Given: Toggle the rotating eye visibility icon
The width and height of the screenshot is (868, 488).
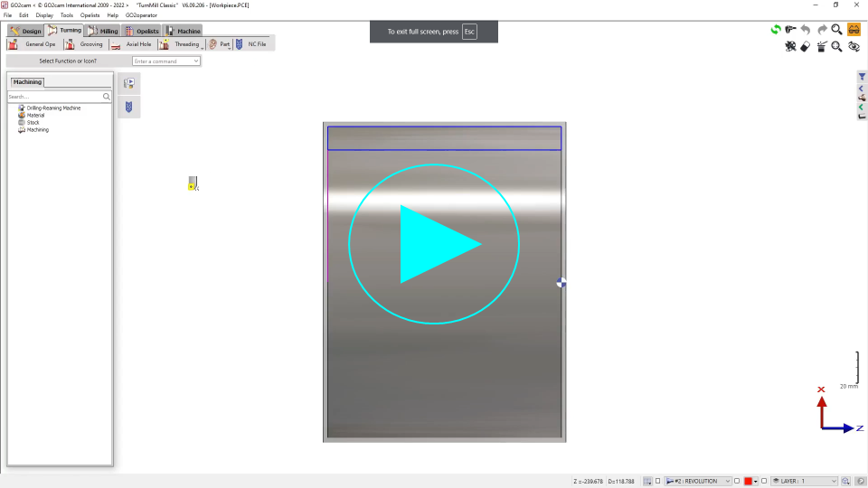Looking at the screenshot, I should coord(854,46).
